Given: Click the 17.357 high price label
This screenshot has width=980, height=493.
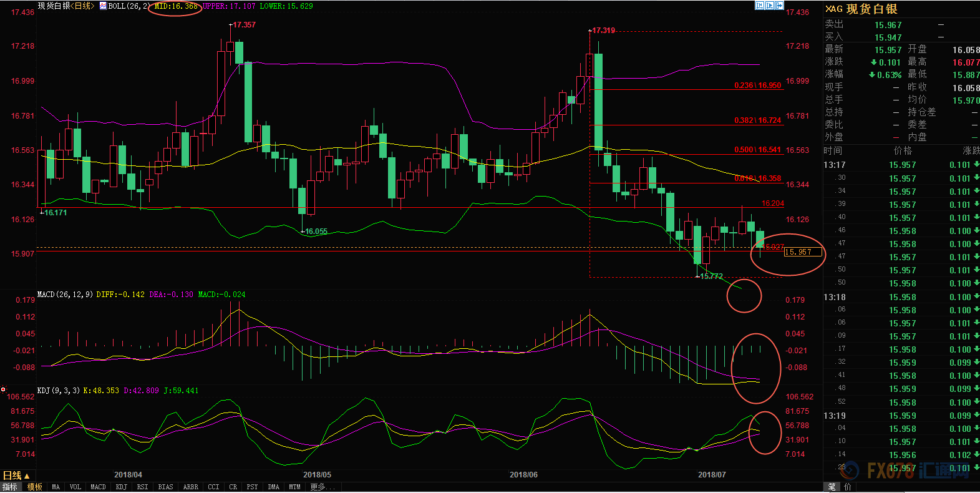Looking at the screenshot, I should [244, 25].
